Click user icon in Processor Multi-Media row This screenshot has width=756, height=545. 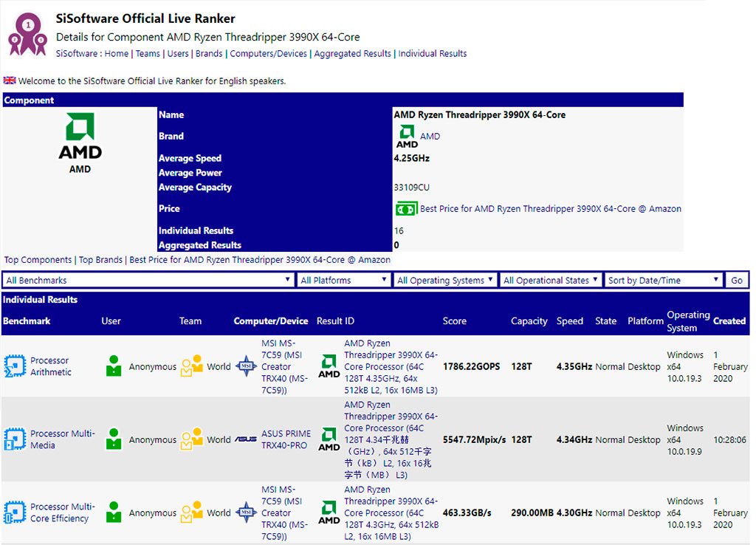pos(113,439)
